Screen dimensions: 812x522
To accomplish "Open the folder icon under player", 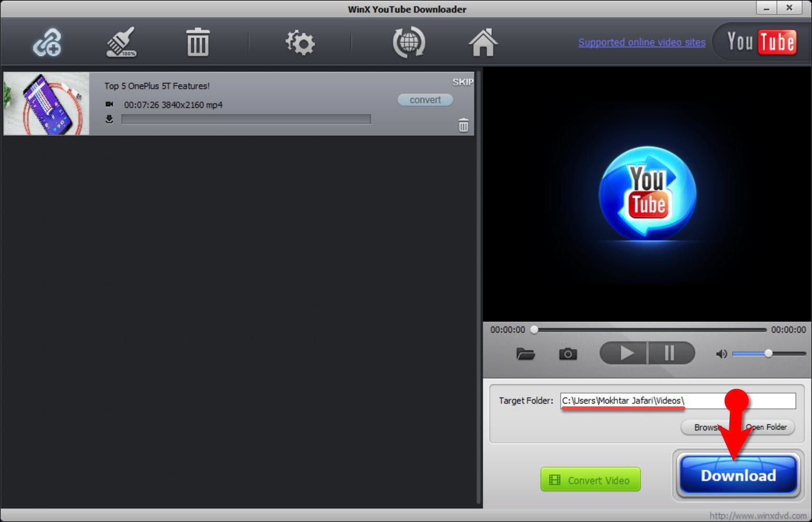I will point(525,354).
